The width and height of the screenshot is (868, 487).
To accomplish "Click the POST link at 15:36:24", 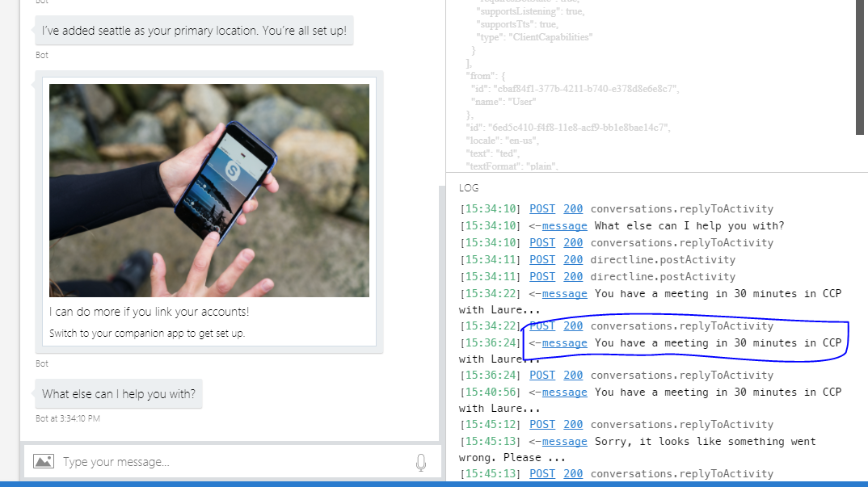I will (541, 375).
